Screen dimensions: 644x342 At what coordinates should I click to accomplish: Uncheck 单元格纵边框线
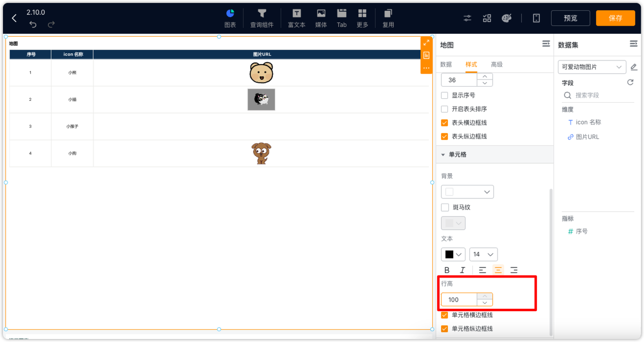(x=444, y=328)
